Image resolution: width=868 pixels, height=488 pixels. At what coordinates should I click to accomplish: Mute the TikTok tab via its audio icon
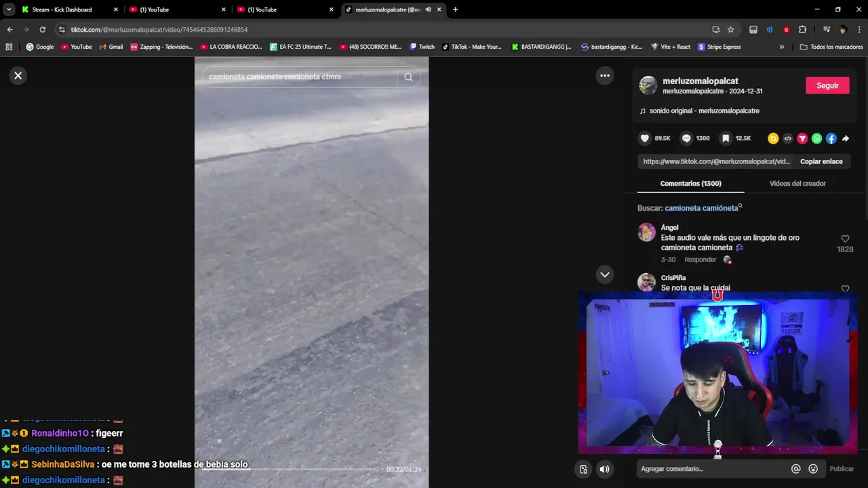428,9
